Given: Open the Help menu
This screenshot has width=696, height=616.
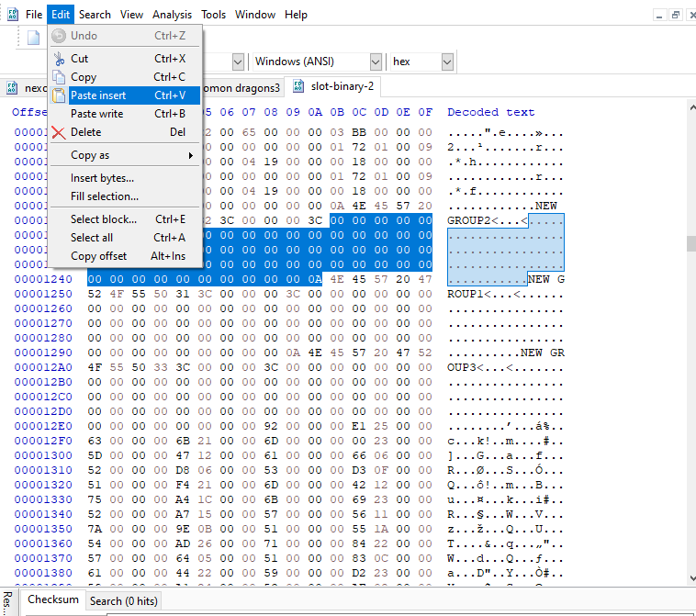Looking at the screenshot, I should 296,15.
